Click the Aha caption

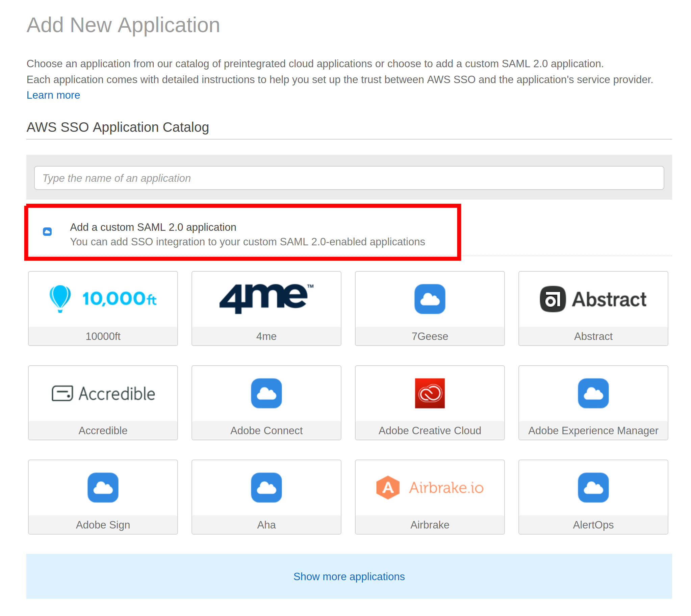coord(266,525)
